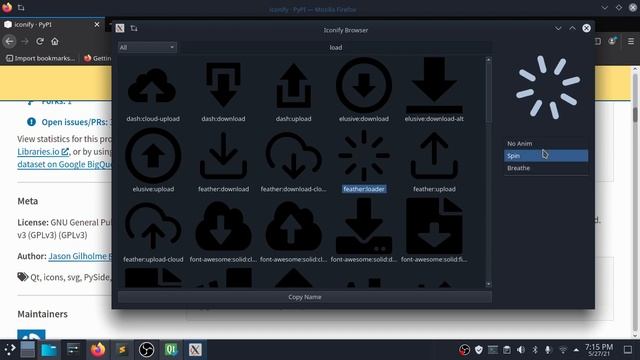Viewport: 640px width, 360px height.
Task: Select the feather:upload-cloud icon
Action: (x=153, y=226)
